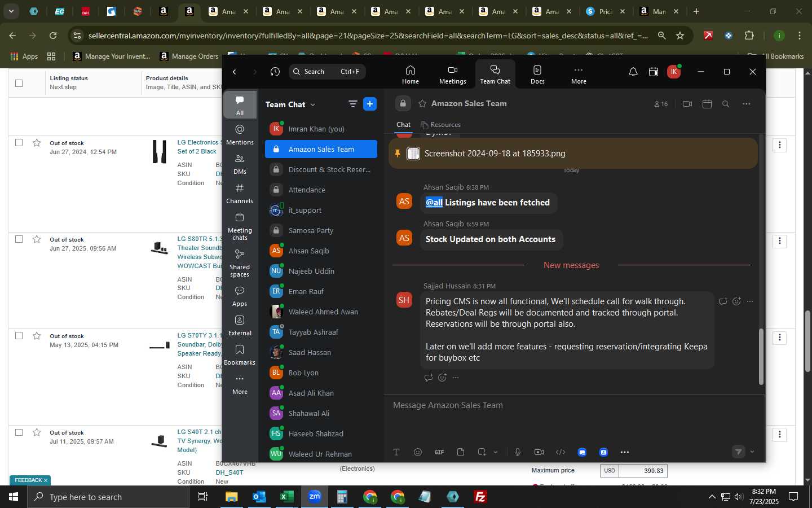Open Meeting chats in sidebar
Viewport: 812px width, 508px height.
coord(240,226)
